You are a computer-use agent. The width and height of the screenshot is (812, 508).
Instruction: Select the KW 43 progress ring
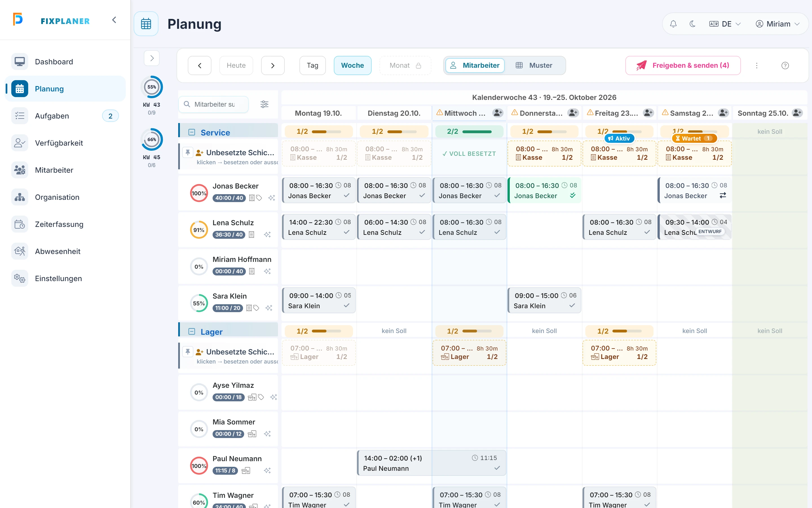point(152,87)
